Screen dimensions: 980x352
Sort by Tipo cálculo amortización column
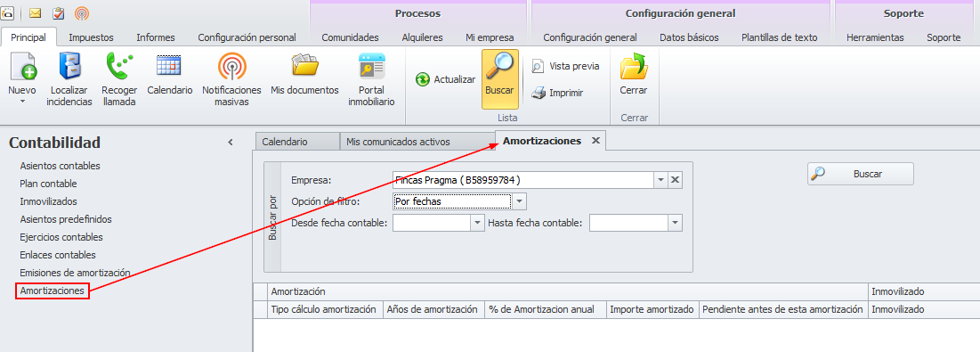(325, 309)
